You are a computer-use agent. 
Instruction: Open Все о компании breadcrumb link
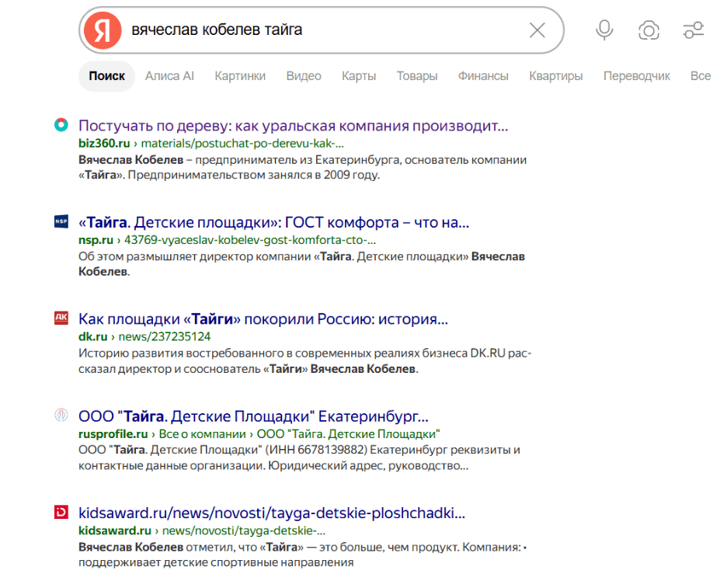[202, 434]
